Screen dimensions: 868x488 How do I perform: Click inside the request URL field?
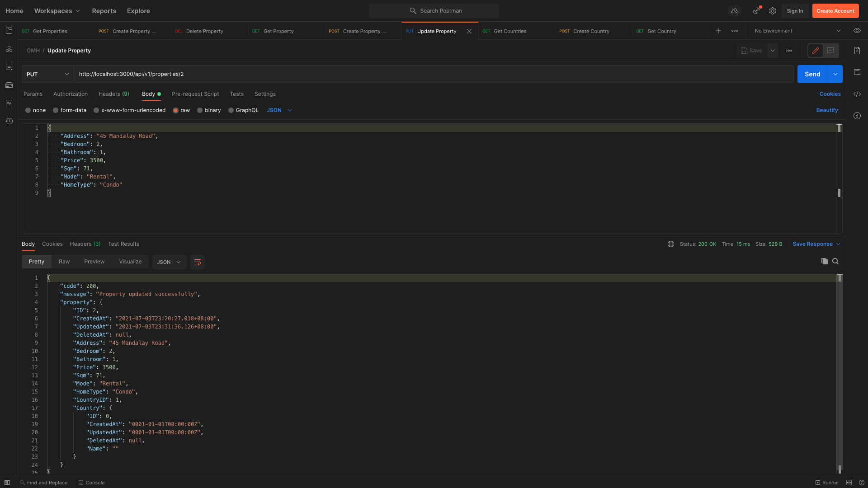pyautogui.click(x=316, y=74)
